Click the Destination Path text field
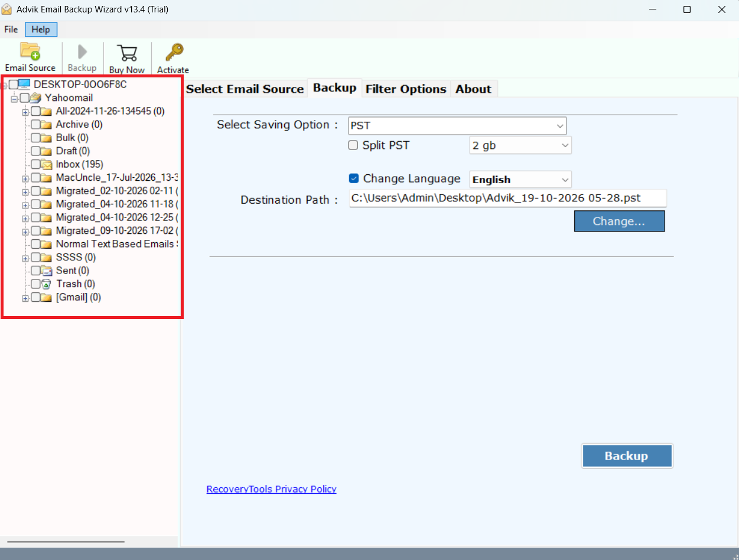Image resolution: width=739 pixels, height=560 pixels. 508,198
